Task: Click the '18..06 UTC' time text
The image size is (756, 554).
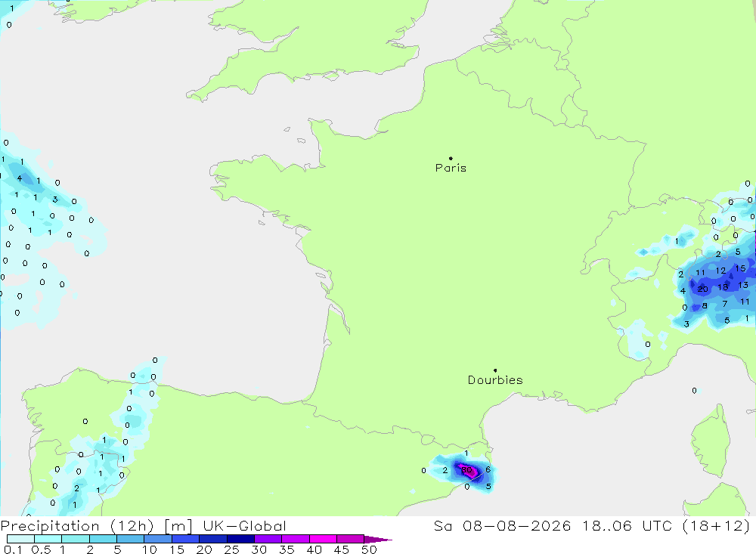Action: (x=627, y=525)
